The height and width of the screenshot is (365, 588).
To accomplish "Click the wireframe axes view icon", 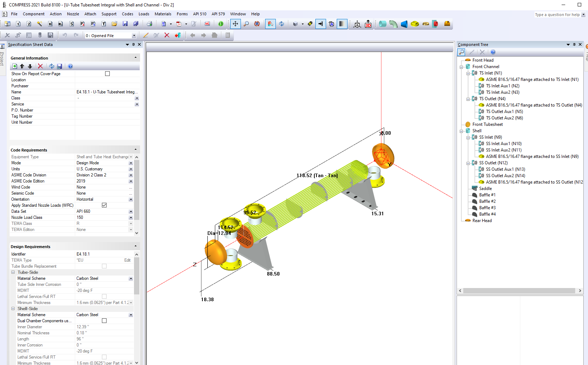I will click(357, 24).
